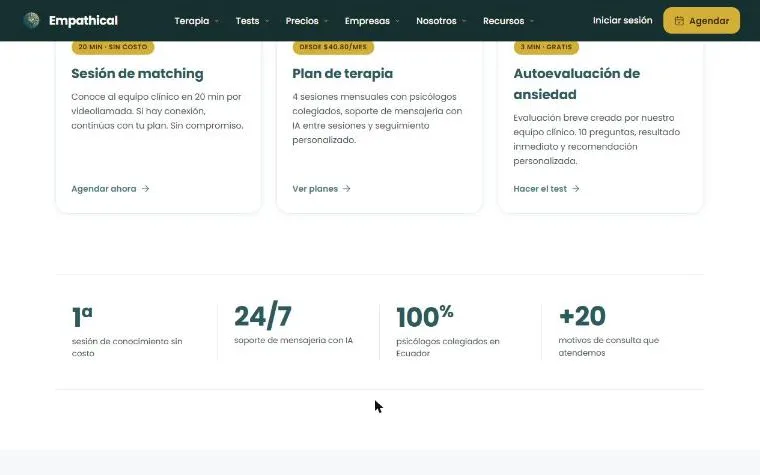Expand the Precios dropdown chevron
760x475 pixels.
(x=326, y=21)
